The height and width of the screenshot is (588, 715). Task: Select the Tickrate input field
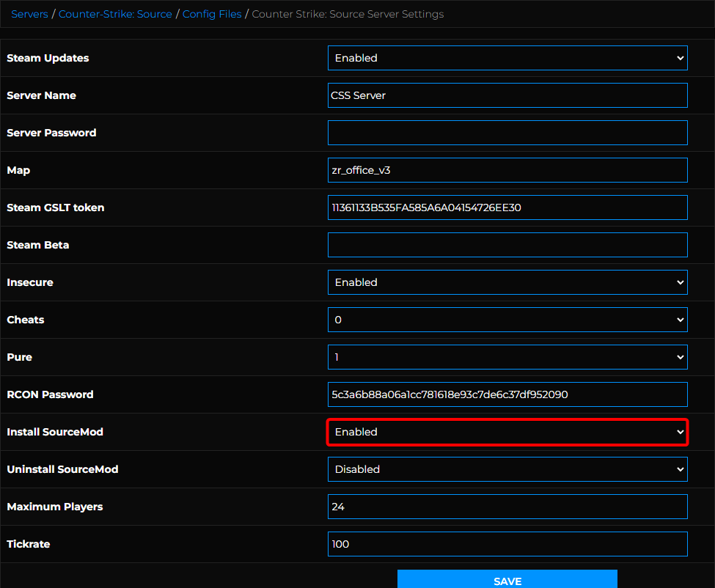pyautogui.click(x=507, y=544)
